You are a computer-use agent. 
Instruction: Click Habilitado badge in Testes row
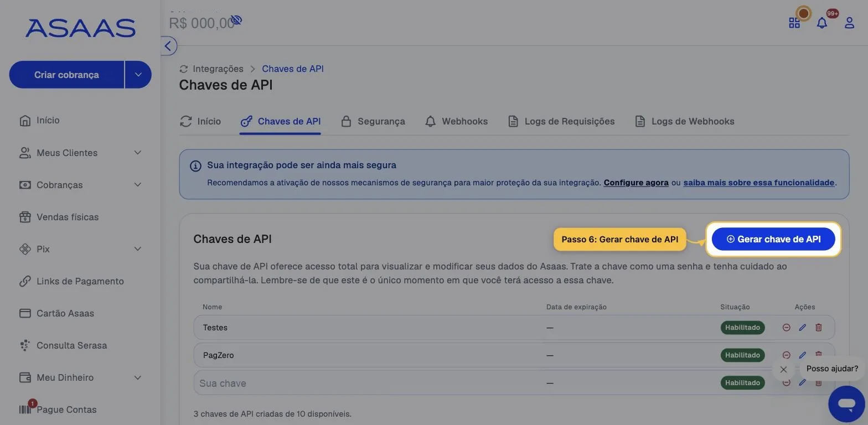click(x=742, y=328)
